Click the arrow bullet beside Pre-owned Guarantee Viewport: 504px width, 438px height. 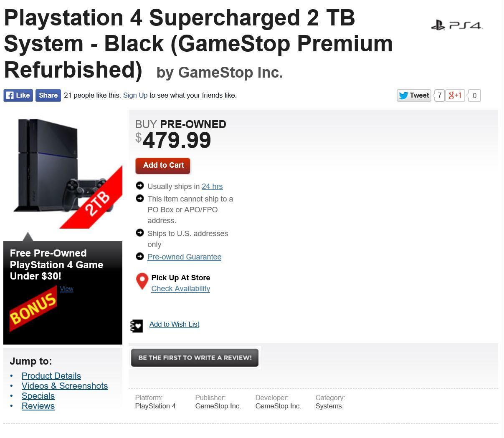click(140, 256)
